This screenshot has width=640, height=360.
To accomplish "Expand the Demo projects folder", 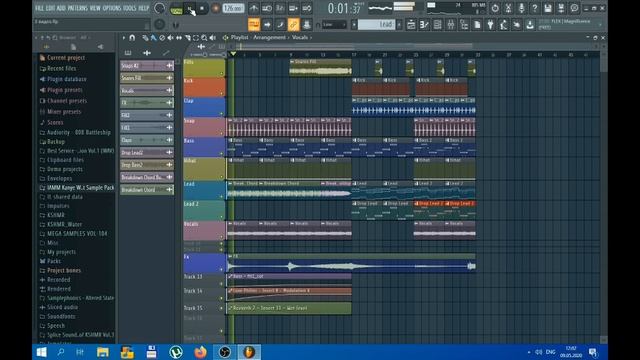I will (x=64, y=169).
